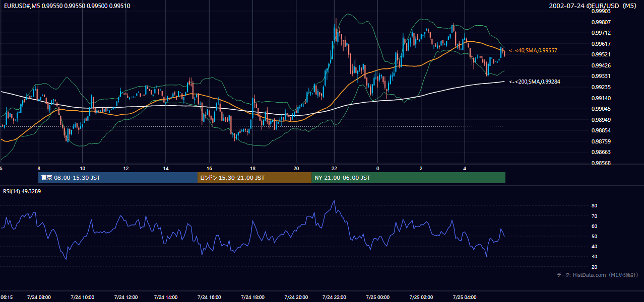Click the 40 SMA 0.99557 label
The image size is (644, 302).
pyautogui.click(x=533, y=51)
